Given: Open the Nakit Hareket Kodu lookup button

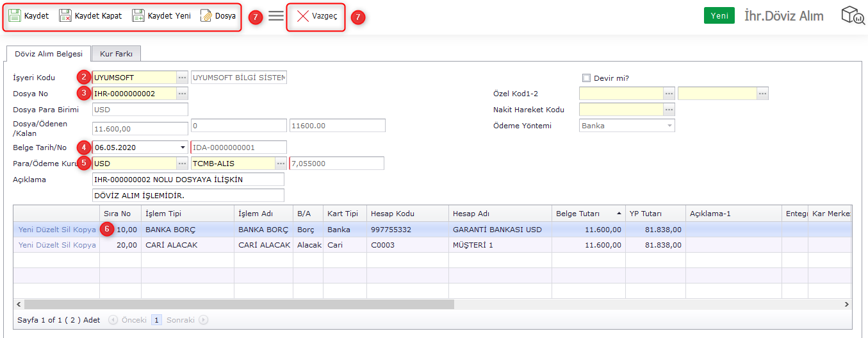Looking at the screenshot, I should tap(669, 110).
